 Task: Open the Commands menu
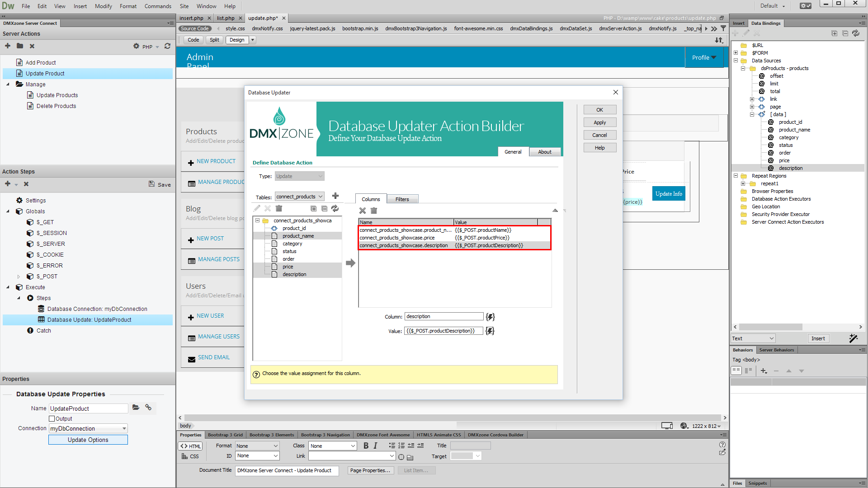point(158,6)
